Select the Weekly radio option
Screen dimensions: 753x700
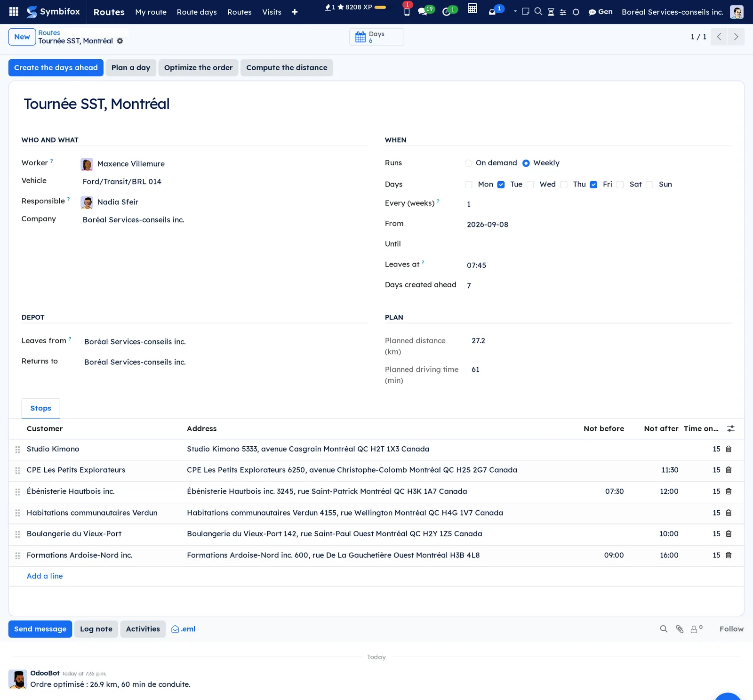[526, 163]
